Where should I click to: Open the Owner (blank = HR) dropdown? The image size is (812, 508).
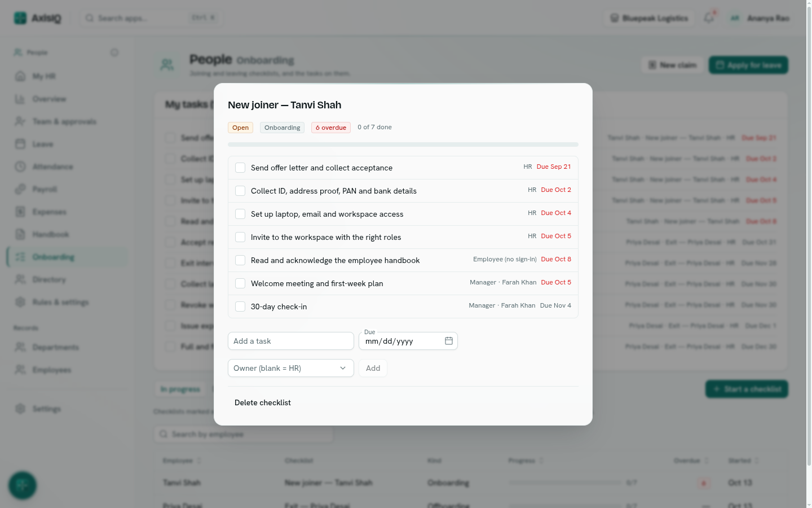(x=291, y=368)
